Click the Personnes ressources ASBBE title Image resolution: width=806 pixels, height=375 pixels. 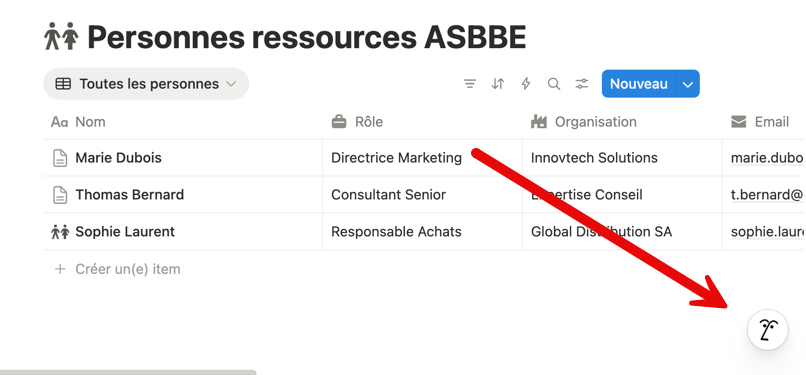point(307,38)
